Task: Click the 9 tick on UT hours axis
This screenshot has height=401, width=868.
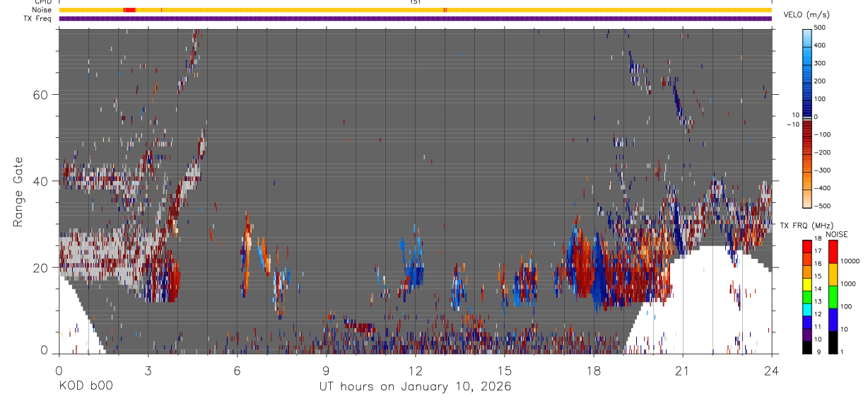Action: [326, 370]
